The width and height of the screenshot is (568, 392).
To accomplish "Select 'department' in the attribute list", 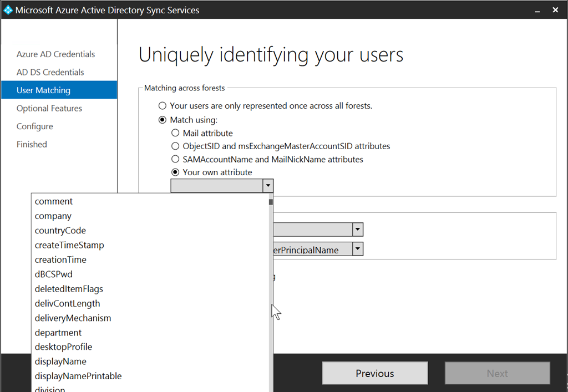I will (x=58, y=333).
